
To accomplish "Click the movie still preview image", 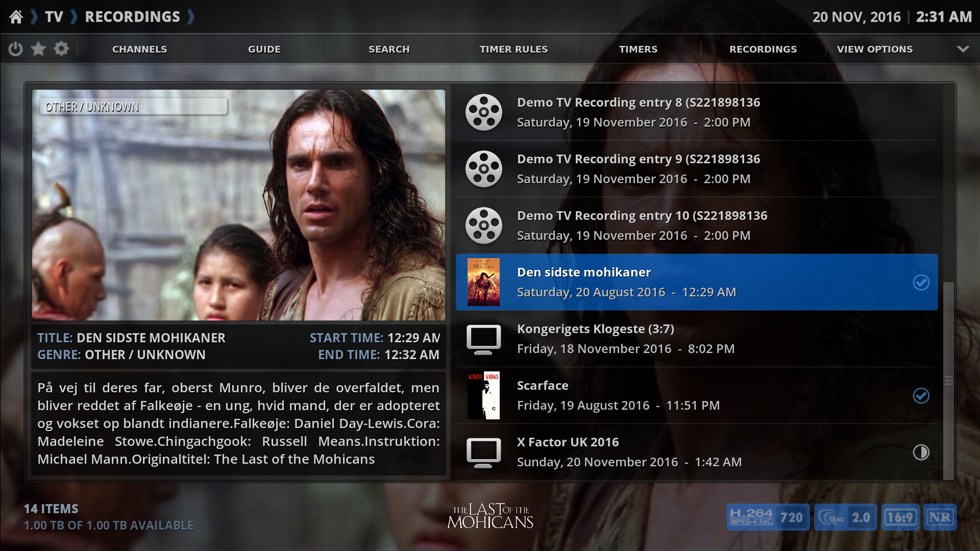I will click(238, 205).
